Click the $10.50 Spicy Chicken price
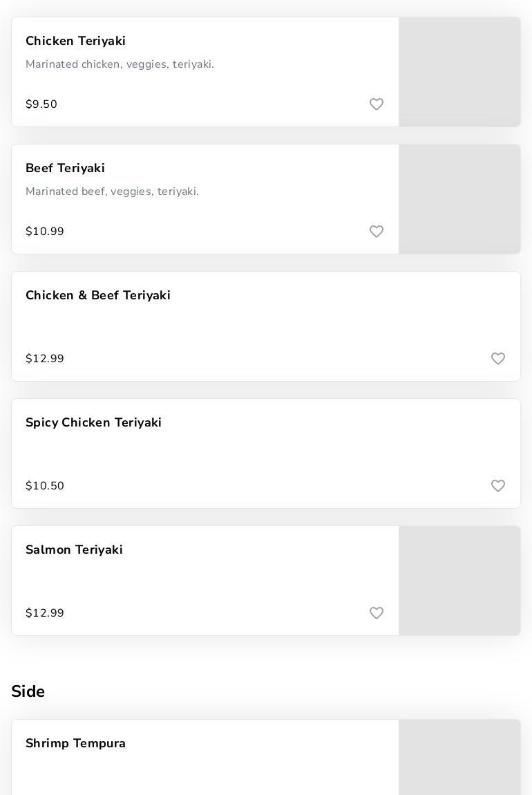532x795 pixels. point(45,486)
